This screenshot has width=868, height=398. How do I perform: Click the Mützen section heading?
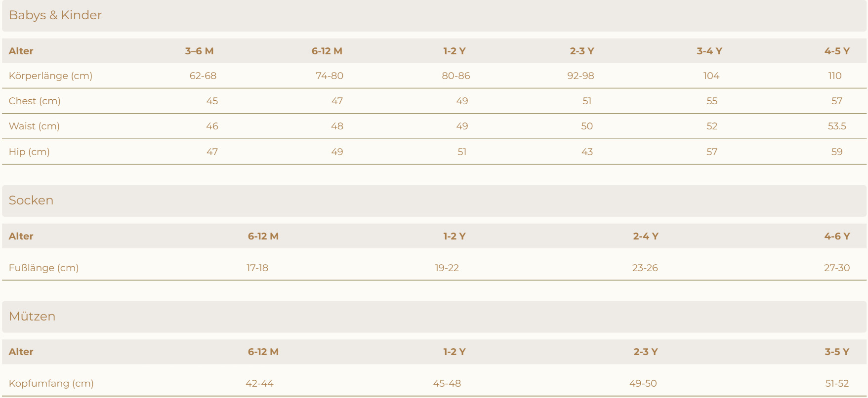pos(32,317)
